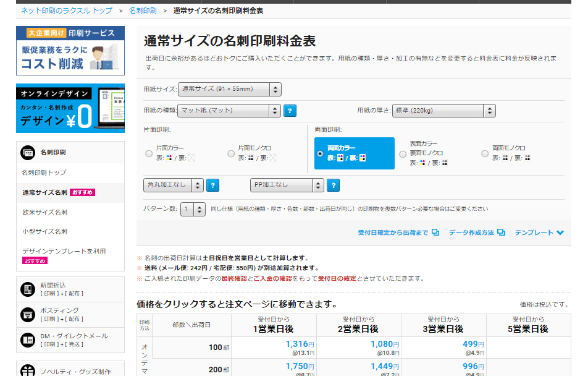Screen dimensions: 588x376
Task: Open 新聞折込 [印刷]+[配布] menu entry
Action: click(70, 289)
